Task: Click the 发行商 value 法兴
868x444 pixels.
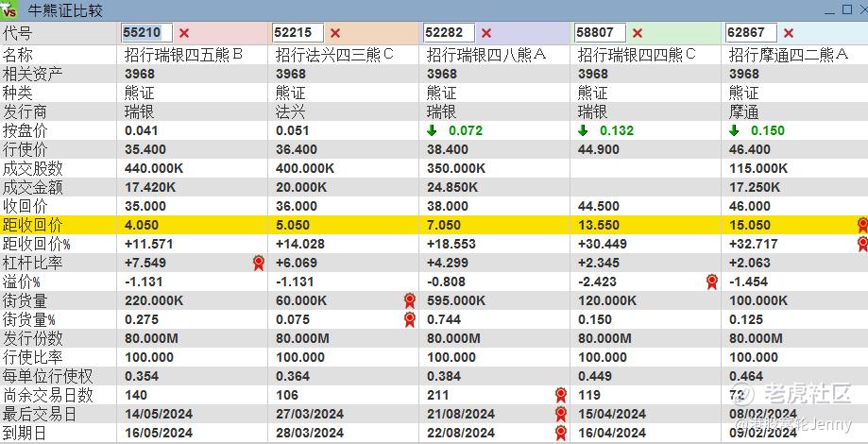Action: (291, 111)
